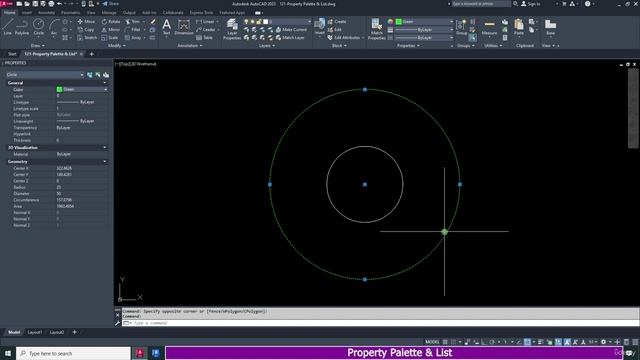
Task: Select the Polyline tool
Action: pyautogui.click(x=22, y=27)
